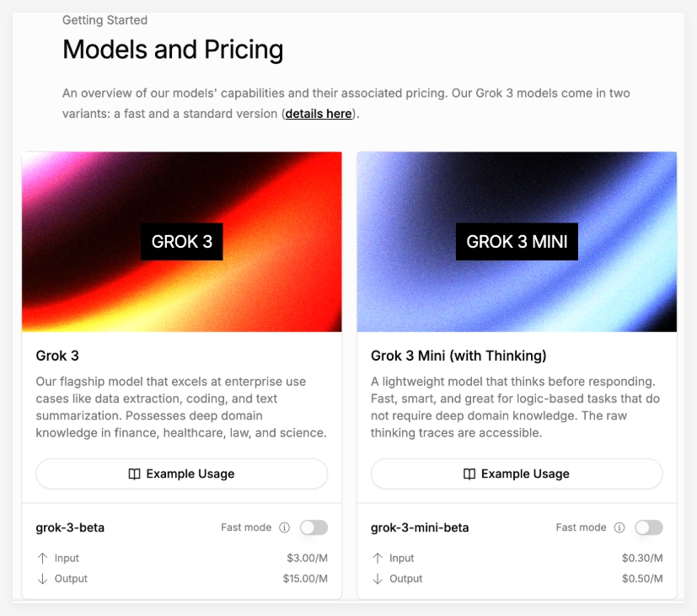Click the Example Usage text on the Grok 3 card

(190, 474)
